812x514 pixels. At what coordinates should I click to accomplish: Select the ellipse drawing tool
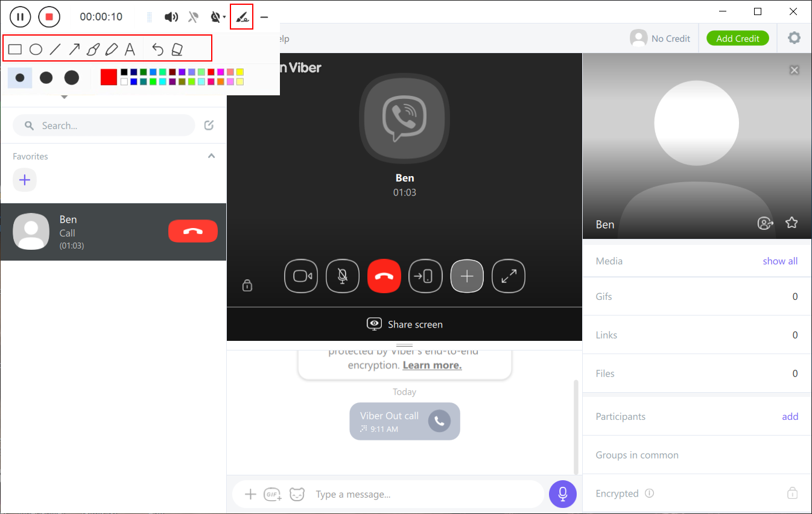(36, 49)
